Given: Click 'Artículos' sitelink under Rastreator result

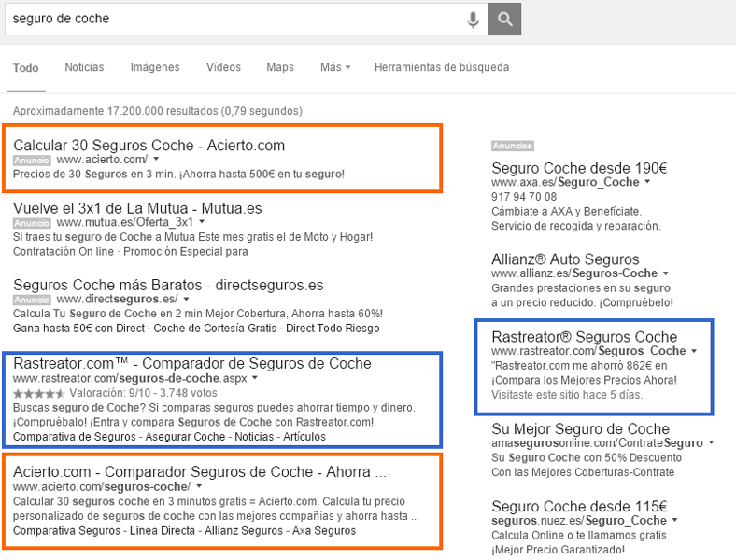Looking at the screenshot, I should [x=304, y=437].
